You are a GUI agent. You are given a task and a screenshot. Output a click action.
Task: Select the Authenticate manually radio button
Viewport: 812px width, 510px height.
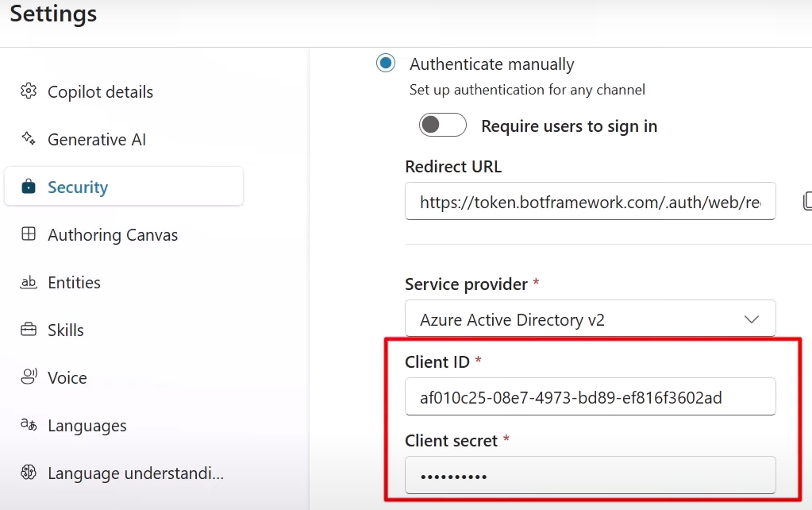385,64
